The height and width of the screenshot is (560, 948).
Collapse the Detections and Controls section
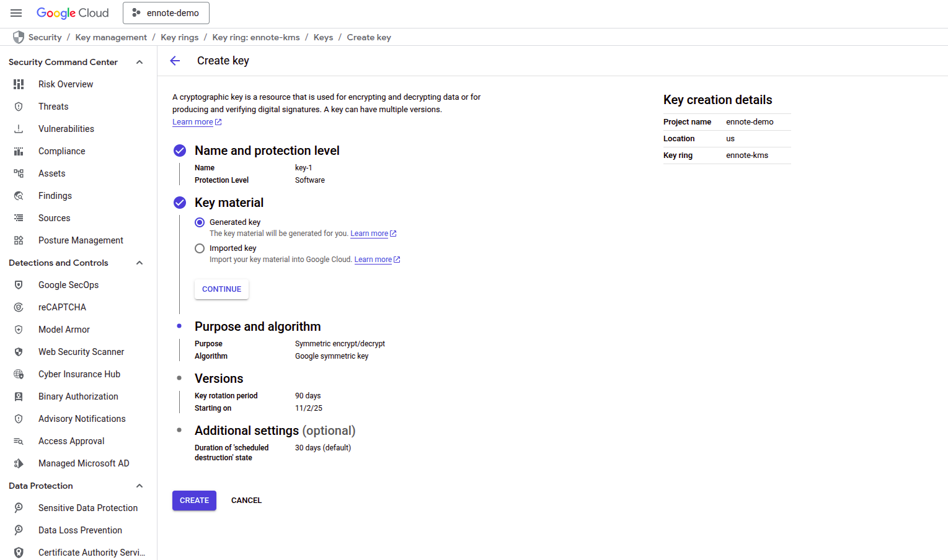point(140,263)
